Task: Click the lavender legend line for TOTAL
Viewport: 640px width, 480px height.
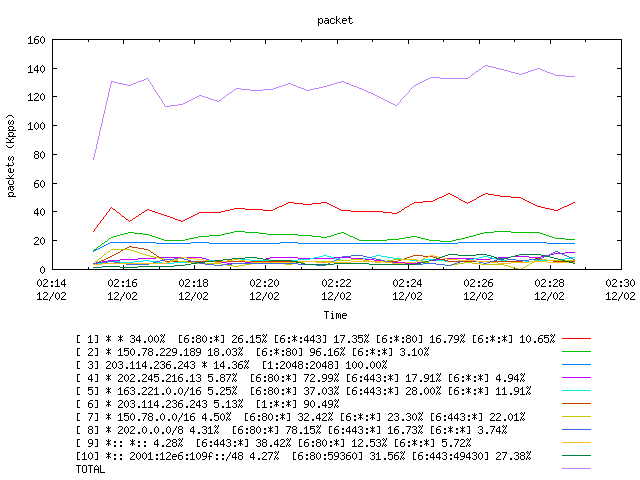Action: tap(576, 469)
